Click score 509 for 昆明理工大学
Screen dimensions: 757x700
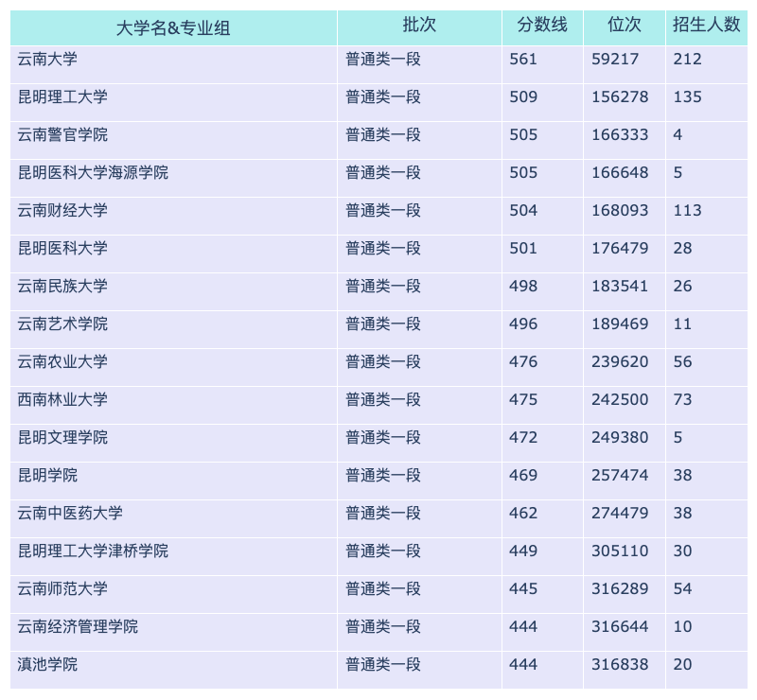point(523,97)
